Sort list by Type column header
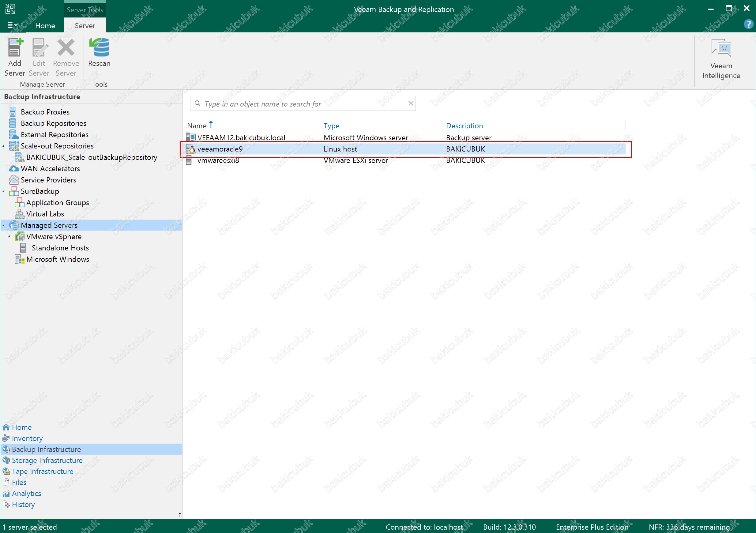Image resolution: width=756 pixels, height=533 pixels. (331, 126)
